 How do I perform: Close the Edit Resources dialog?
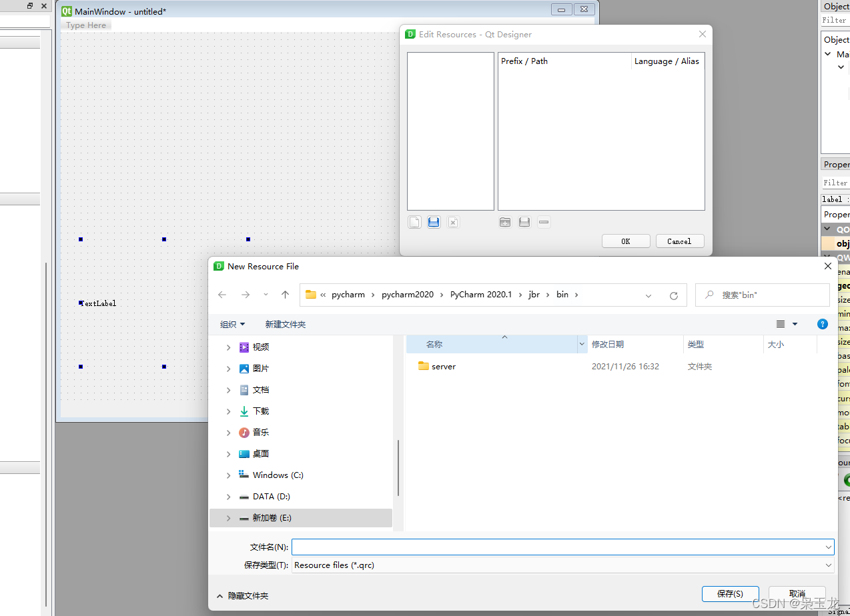click(702, 34)
